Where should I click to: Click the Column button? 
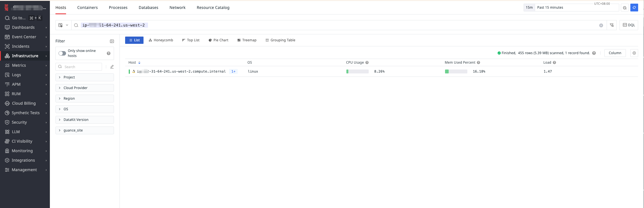coord(615,53)
